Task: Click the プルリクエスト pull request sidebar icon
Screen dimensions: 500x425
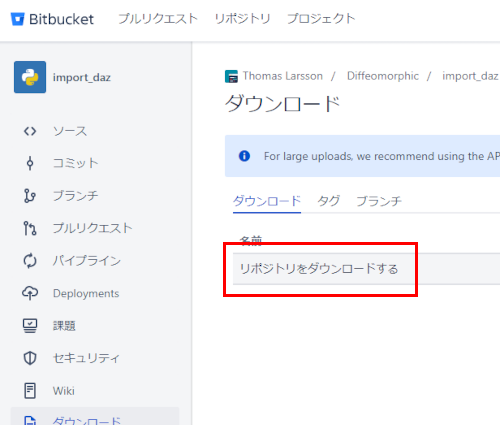Action: (30, 228)
